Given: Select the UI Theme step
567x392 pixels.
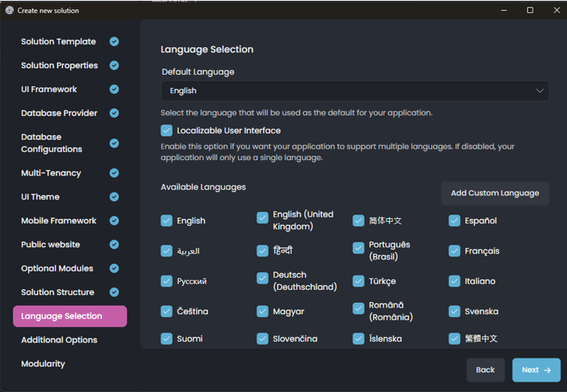Looking at the screenshot, I should [x=40, y=197].
